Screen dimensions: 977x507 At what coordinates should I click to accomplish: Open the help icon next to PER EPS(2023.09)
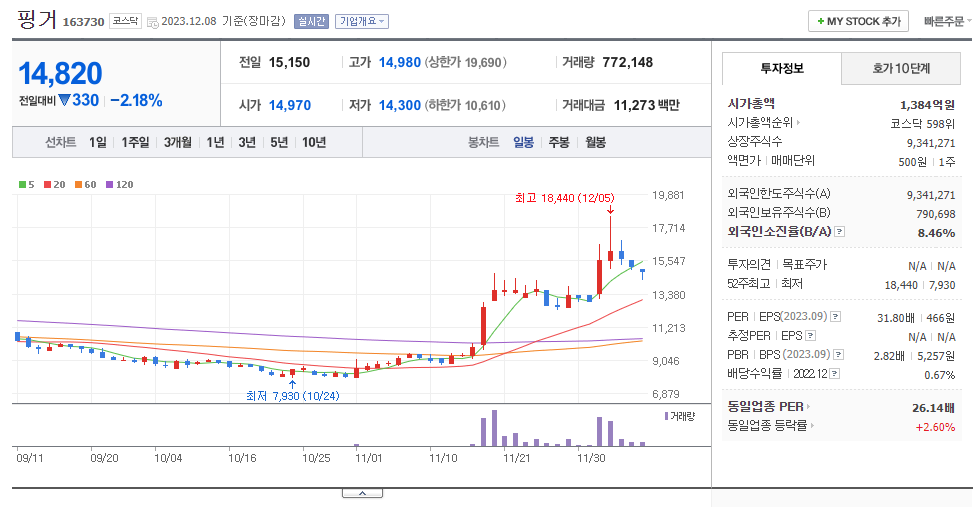coord(836,317)
